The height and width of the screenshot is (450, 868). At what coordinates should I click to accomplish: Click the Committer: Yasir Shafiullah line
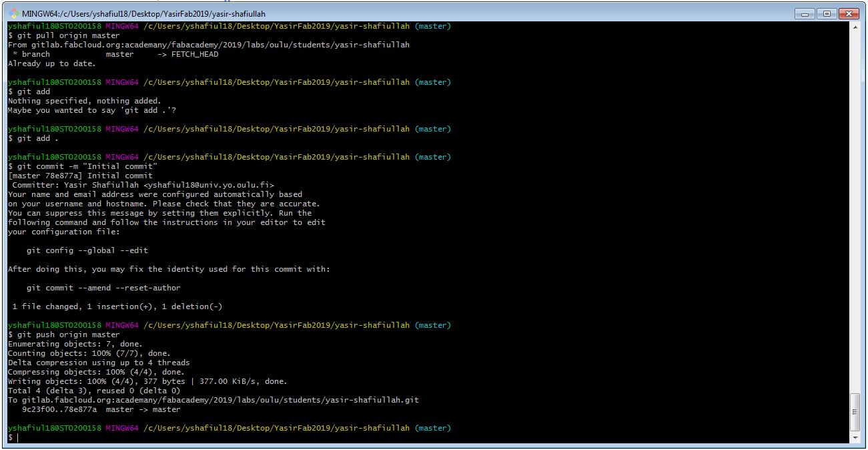(x=143, y=186)
